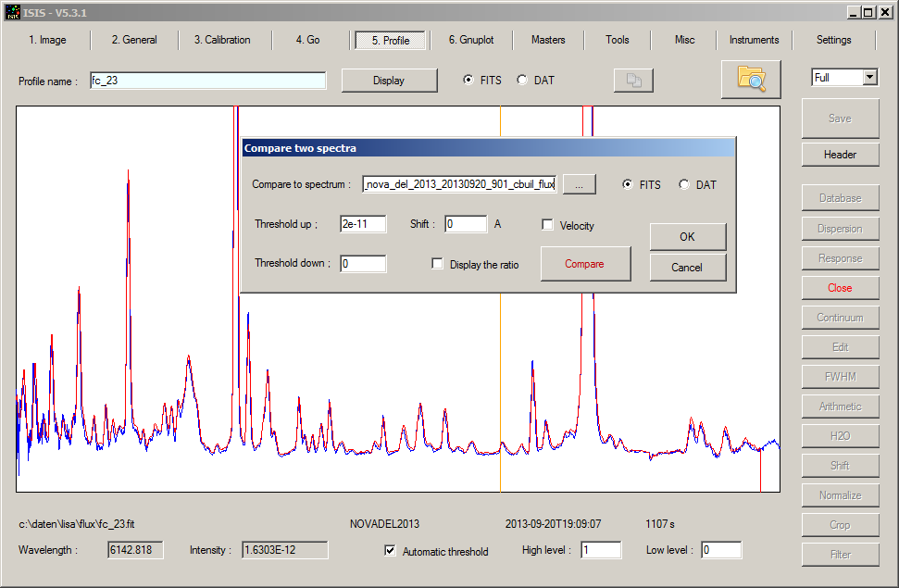This screenshot has width=899, height=588.
Task: Click the Display button
Action: 389,81
